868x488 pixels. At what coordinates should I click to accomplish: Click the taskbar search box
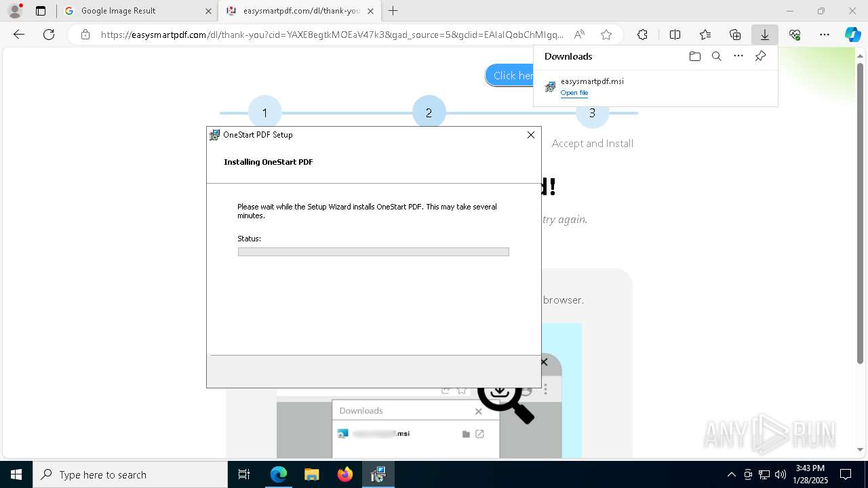tap(130, 474)
